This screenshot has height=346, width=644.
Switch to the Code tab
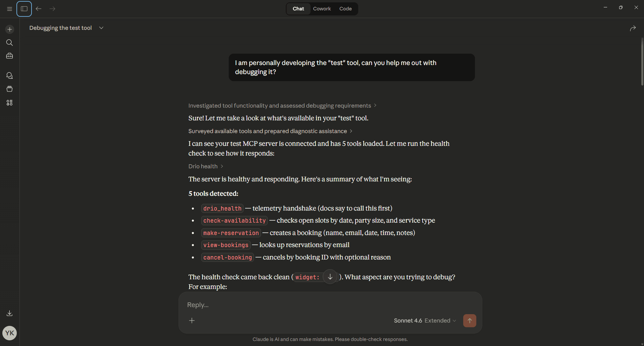click(x=345, y=9)
